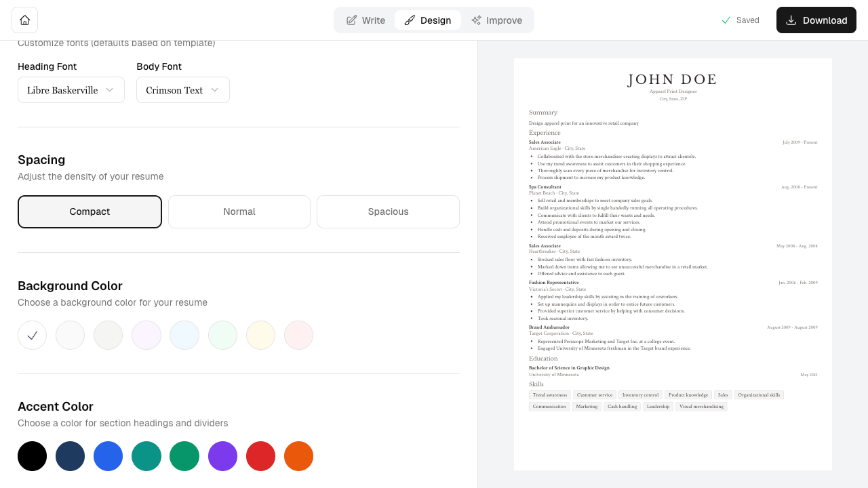Image resolution: width=868 pixels, height=488 pixels.
Task: Expand Crimson Text dropdown chevron
Action: click(x=215, y=90)
